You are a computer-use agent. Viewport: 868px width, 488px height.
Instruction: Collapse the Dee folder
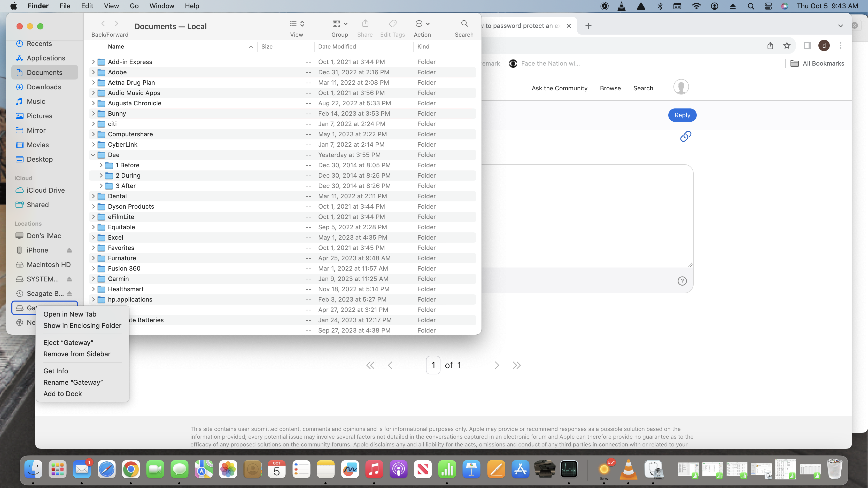pyautogui.click(x=93, y=155)
